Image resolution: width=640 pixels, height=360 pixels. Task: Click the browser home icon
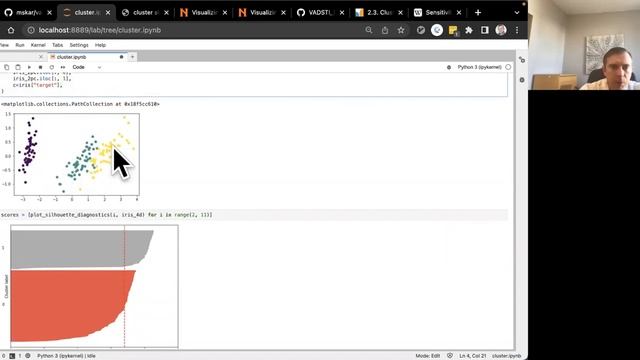11,30
